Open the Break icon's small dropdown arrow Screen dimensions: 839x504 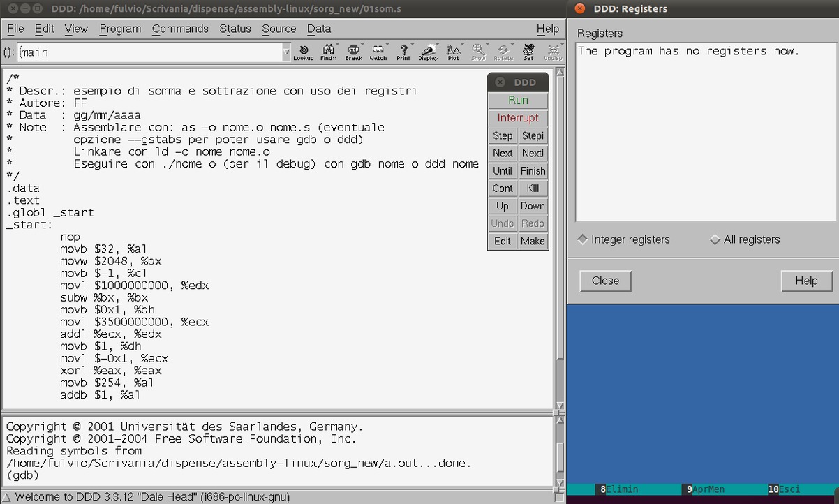[x=363, y=45]
